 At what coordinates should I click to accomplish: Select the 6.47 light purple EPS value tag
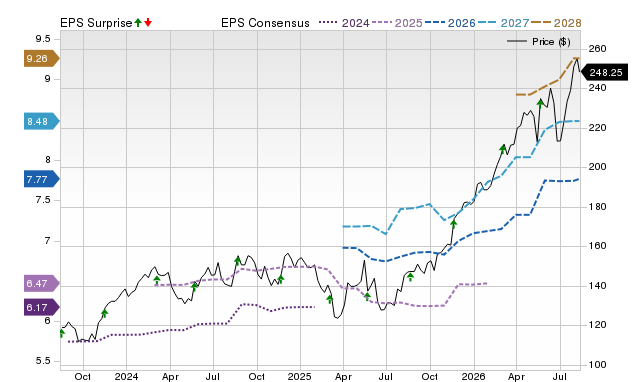point(42,283)
